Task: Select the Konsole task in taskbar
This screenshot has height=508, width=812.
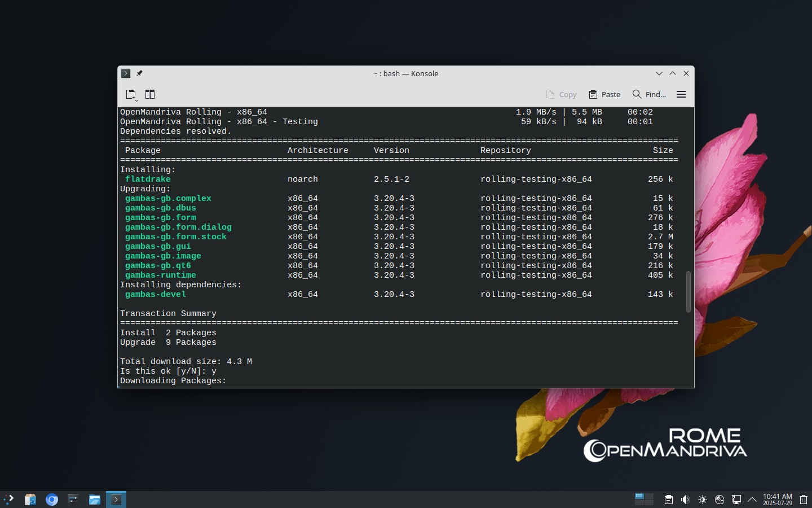Action: tap(116, 500)
